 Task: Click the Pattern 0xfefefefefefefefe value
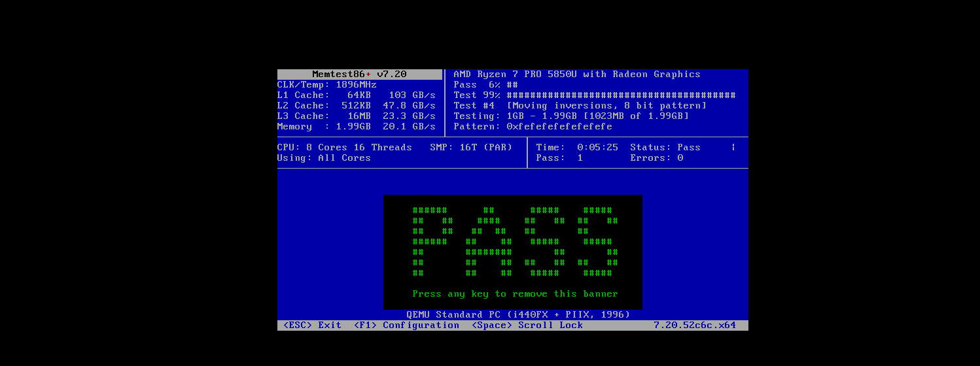point(533,127)
